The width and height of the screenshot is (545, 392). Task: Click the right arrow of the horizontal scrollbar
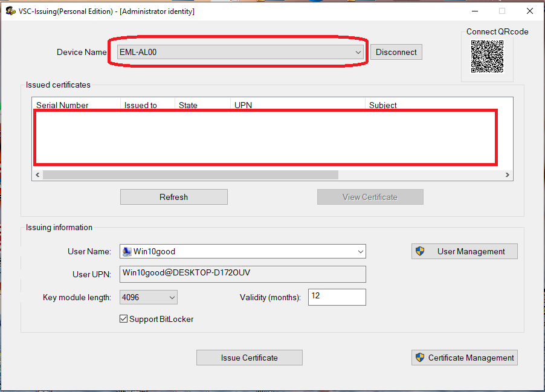click(x=508, y=175)
